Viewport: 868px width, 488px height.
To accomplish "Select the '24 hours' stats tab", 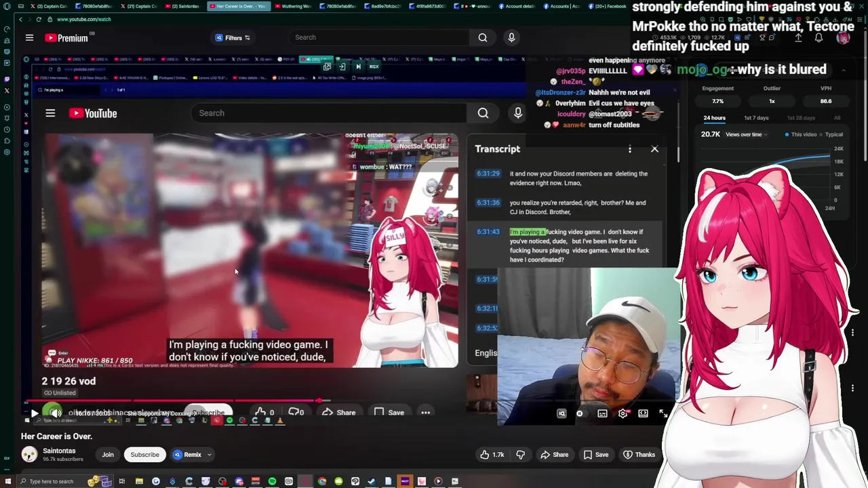I will pos(714,118).
